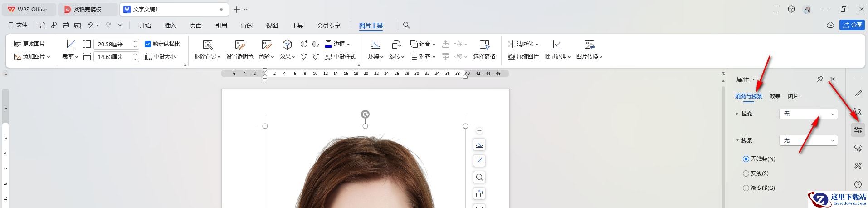Viewport: 868px width, 208px height.
Task: Open the Insert (插入) ribbon tab
Action: tap(170, 25)
